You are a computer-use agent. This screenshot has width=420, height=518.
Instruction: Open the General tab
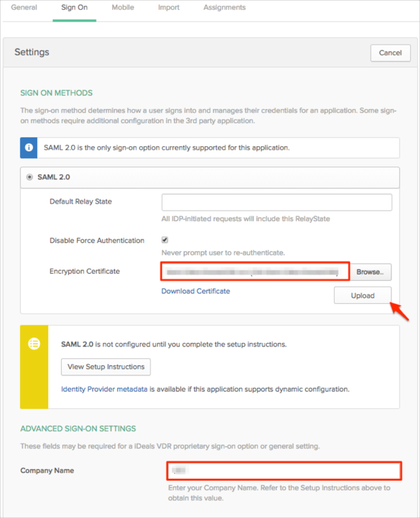point(23,8)
